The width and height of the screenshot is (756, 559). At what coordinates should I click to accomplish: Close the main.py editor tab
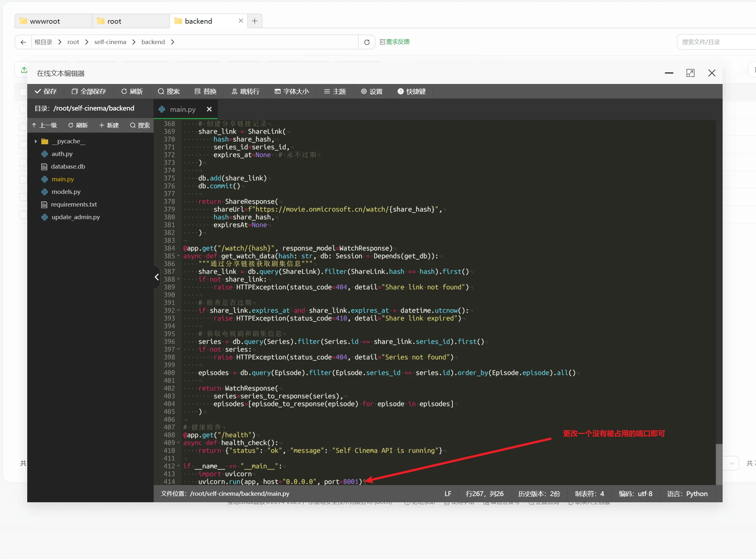click(209, 109)
